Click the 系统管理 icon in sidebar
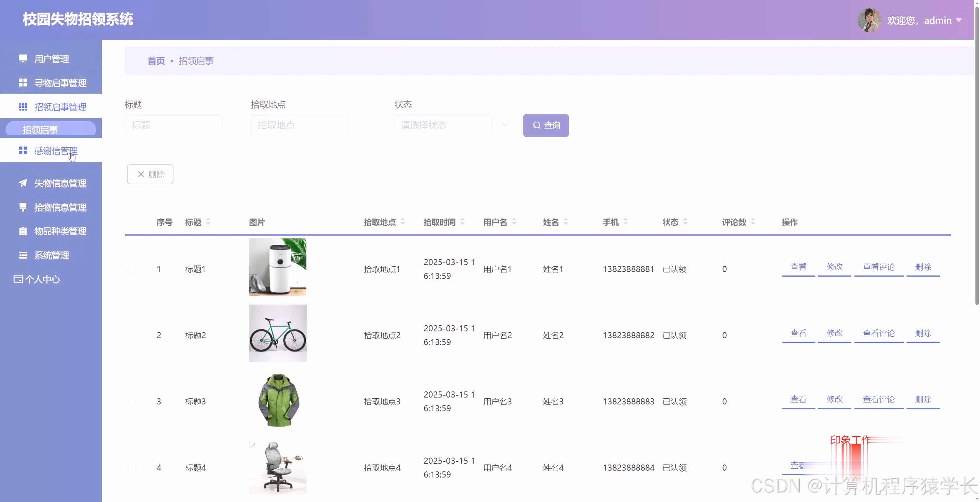This screenshot has width=980, height=502. (23, 255)
